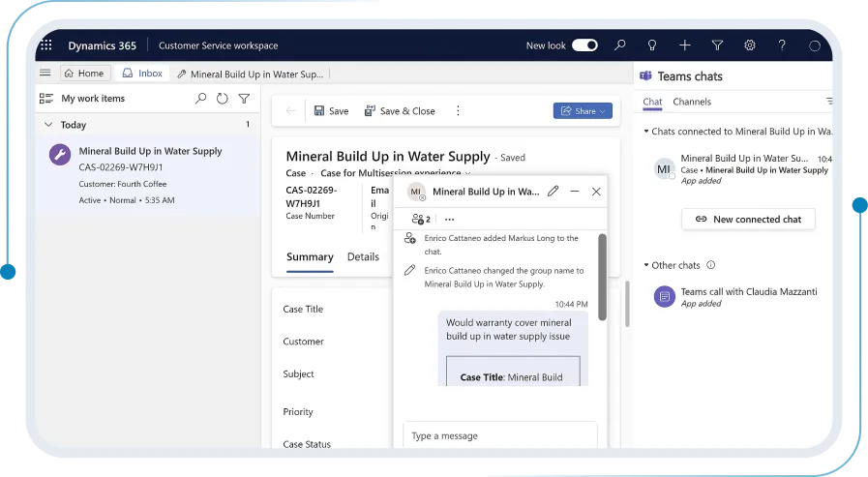Go to the Home tab
The image size is (868, 477).
pyautogui.click(x=84, y=73)
